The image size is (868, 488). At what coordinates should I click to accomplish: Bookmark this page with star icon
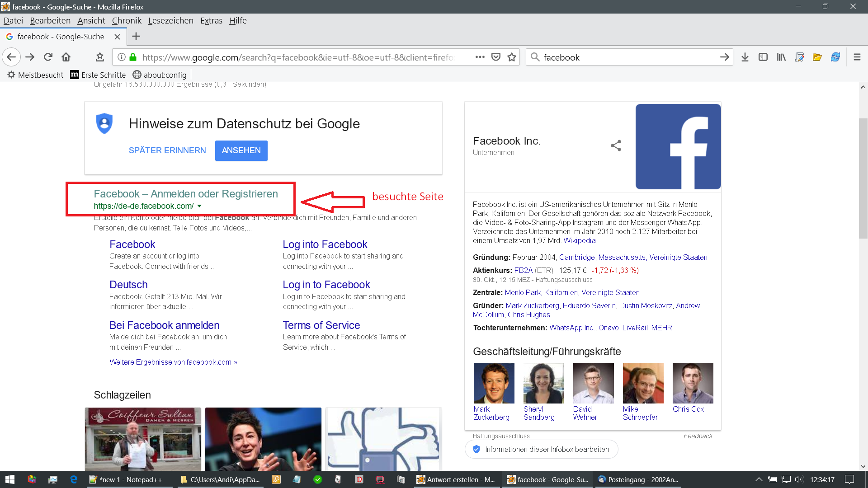pos(512,57)
